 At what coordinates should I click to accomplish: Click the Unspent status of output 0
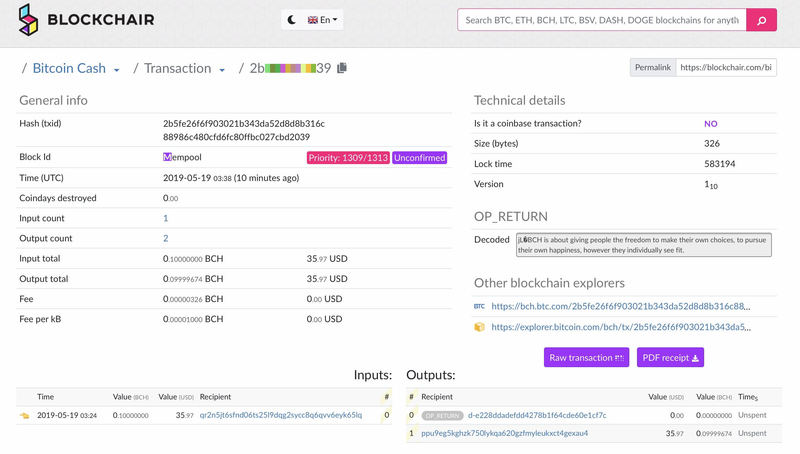(752, 415)
